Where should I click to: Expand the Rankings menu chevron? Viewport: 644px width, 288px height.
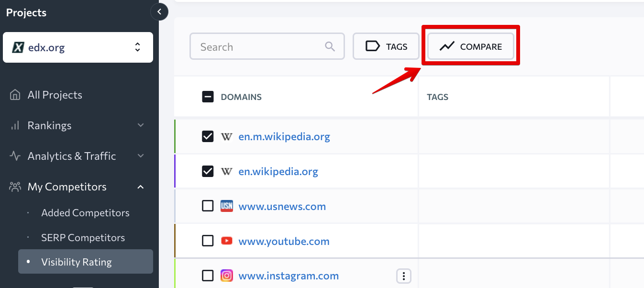pos(141,125)
